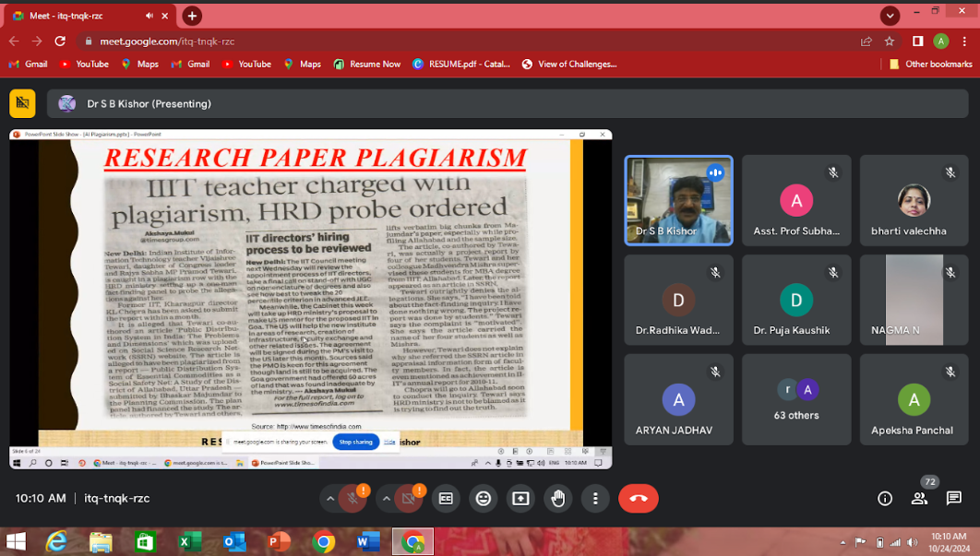The width and height of the screenshot is (980, 556).
Task: Reload the Meet page
Action: (60, 41)
